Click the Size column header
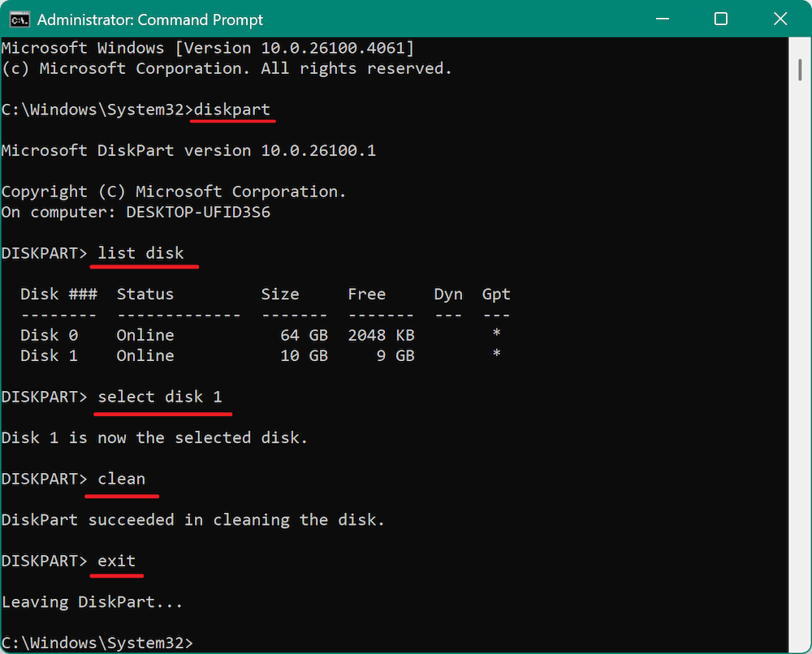812x654 pixels. click(x=280, y=294)
